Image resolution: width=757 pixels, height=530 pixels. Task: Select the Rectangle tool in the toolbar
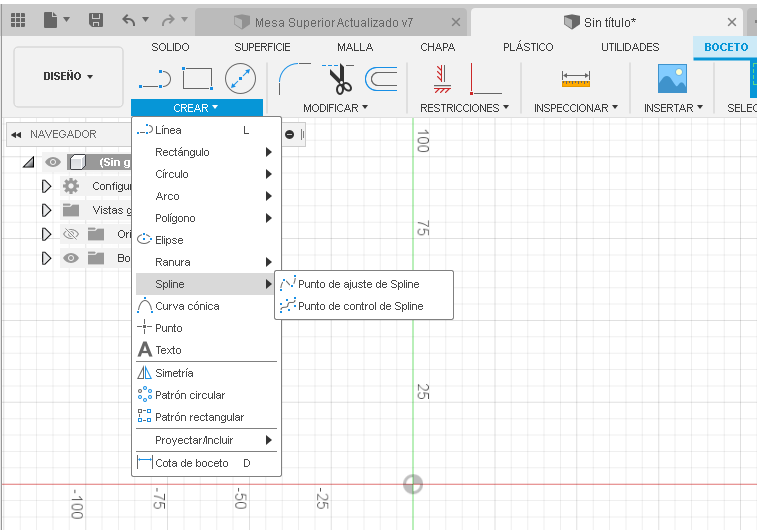[x=197, y=78]
